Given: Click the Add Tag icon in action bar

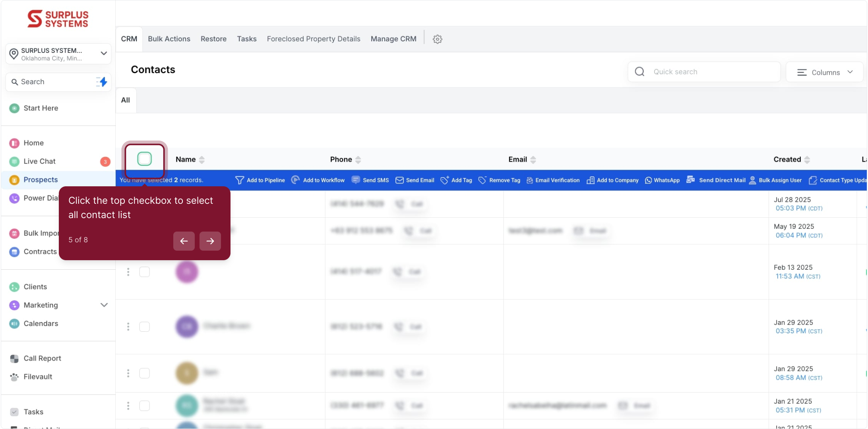Looking at the screenshot, I should [x=444, y=180].
